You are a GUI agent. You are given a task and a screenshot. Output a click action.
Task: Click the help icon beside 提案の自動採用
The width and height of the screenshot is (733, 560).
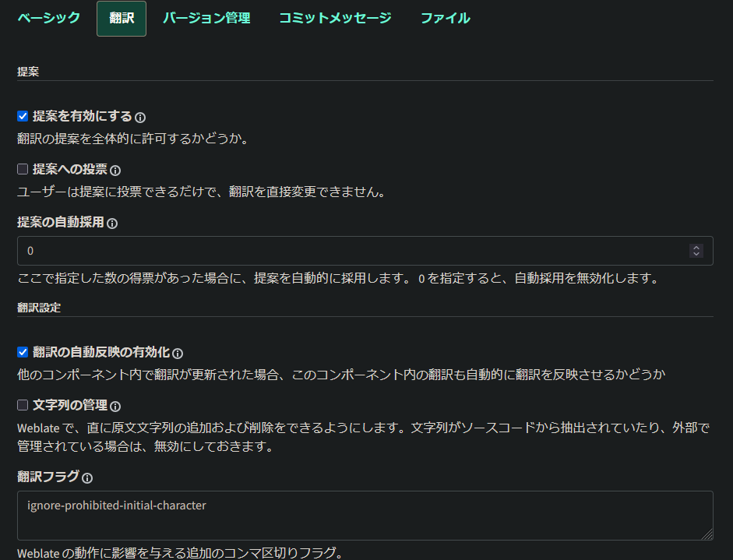[x=112, y=224]
